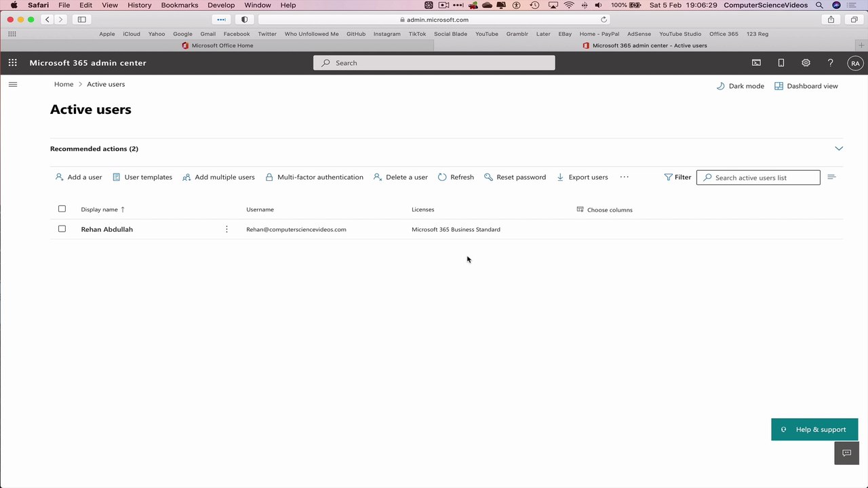Image resolution: width=868 pixels, height=488 pixels.
Task: Open YouTube Studio favorites bookmark
Action: coord(680,34)
